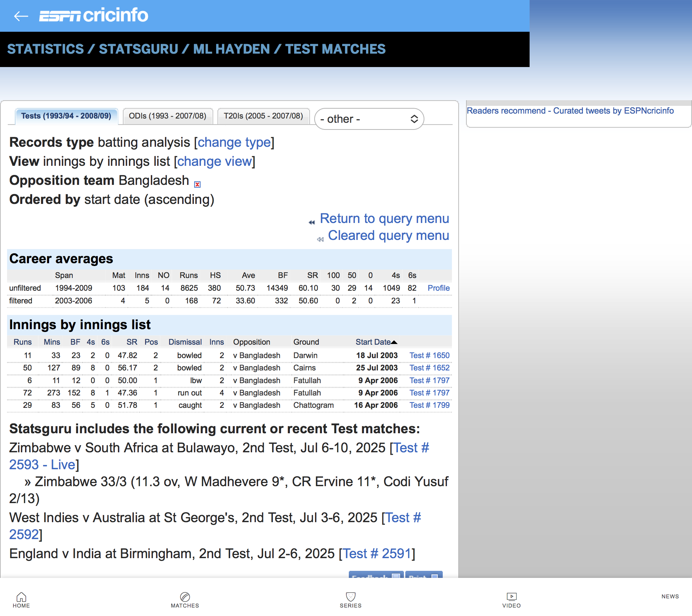Click 'Return to query menu' link
692x616 pixels.
(x=384, y=218)
